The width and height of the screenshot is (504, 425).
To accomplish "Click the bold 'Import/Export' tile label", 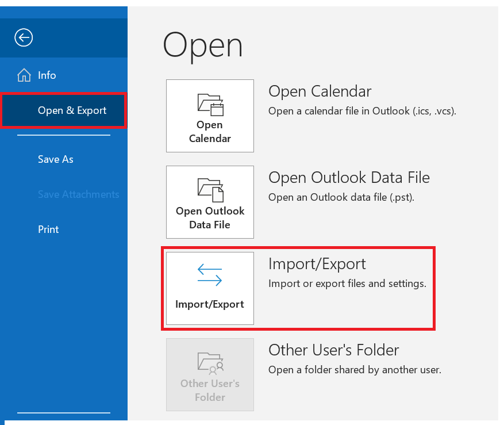I will click(210, 304).
